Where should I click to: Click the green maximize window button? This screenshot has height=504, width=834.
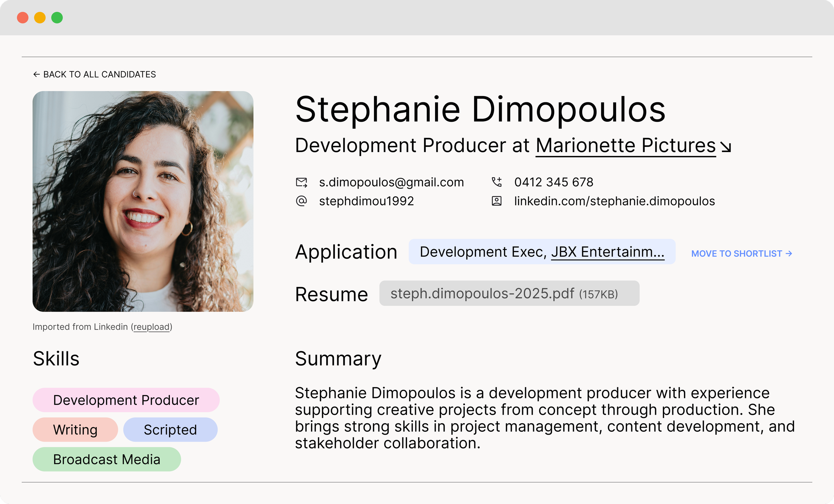click(x=57, y=18)
